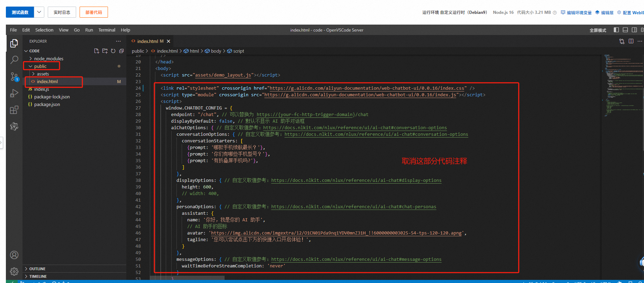This screenshot has height=283, width=644.
Task: Open the Source Control view
Action: click(x=14, y=77)
